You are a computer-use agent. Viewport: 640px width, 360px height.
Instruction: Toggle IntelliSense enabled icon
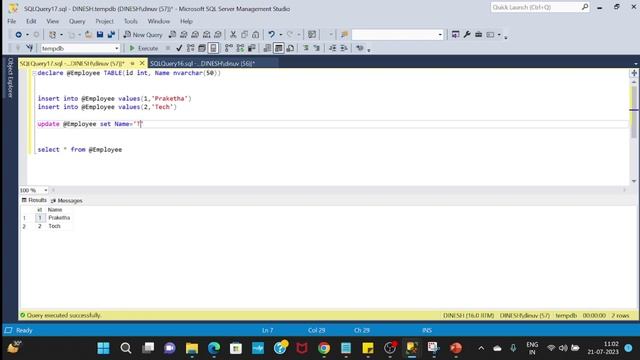[x=213, y=48]
